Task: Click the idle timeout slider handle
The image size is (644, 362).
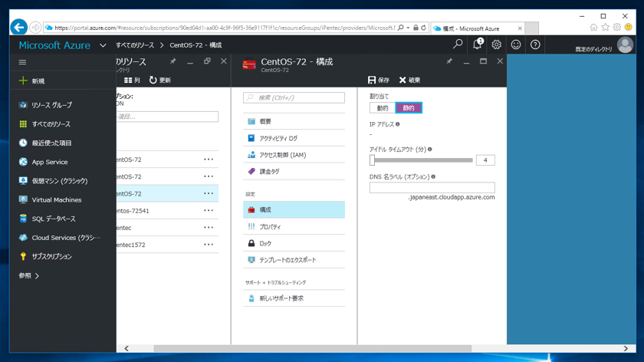Action: 372,160
